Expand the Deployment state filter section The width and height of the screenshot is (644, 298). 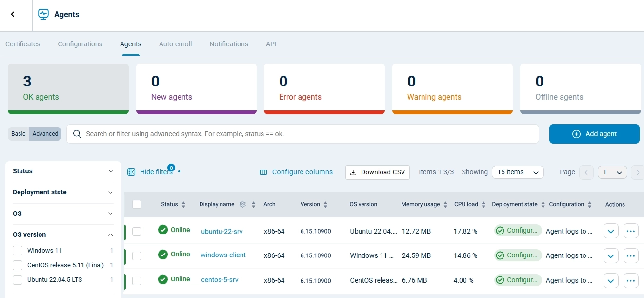pos(63,192)
